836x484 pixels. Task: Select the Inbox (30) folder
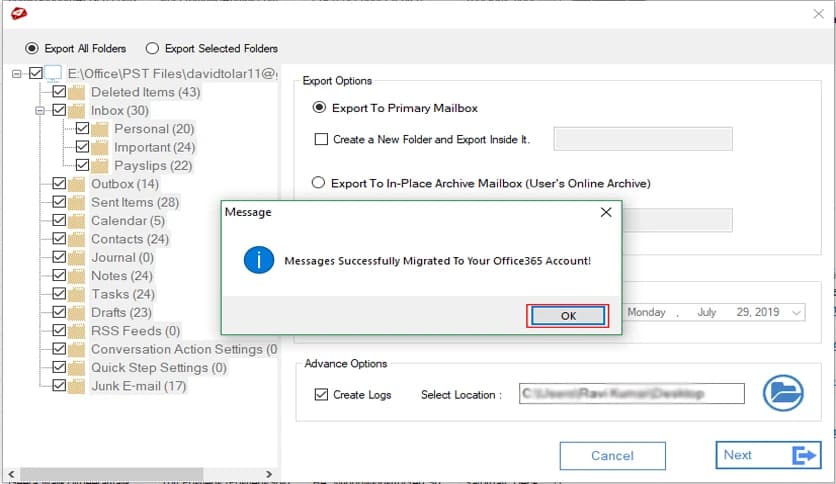coord(119,110)
